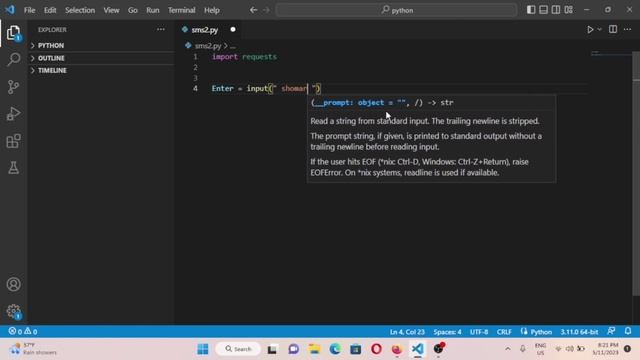
Task: Open the File menu
Action: (x=29, y=10)
